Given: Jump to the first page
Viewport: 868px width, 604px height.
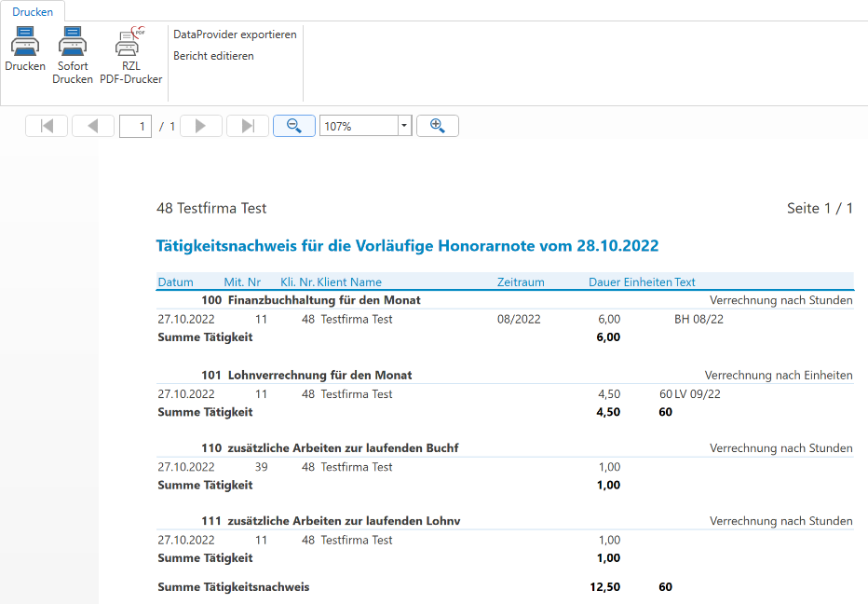Looking at the screenshot, I should pyautogui.click(x=47, y=126).
